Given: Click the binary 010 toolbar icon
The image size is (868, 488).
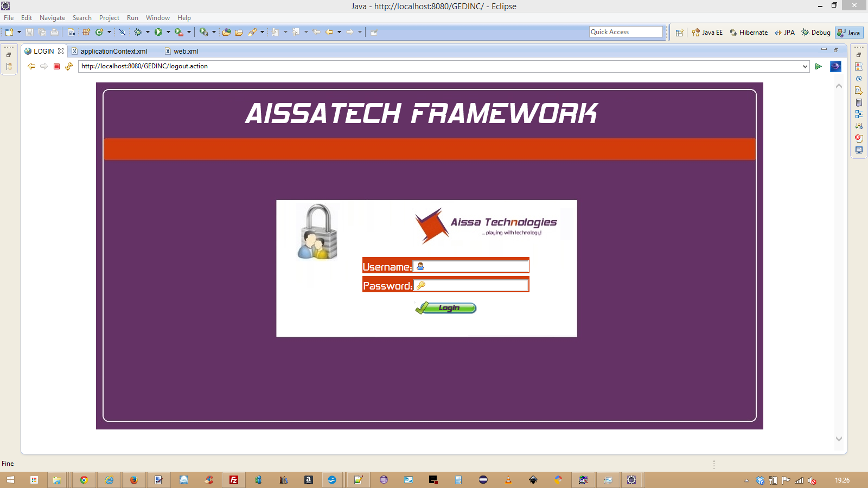Looking at the screenshot, I should (72, 33).
